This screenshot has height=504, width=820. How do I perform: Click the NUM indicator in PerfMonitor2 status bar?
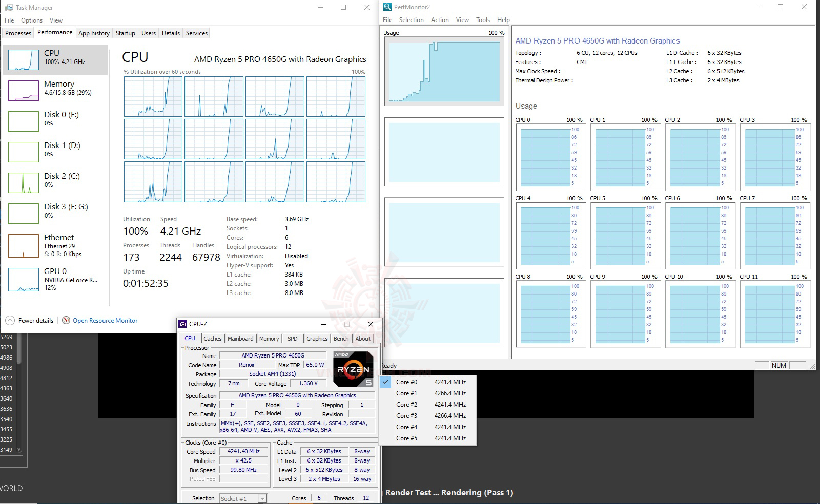pyautogui.click(x=778, y=366)
